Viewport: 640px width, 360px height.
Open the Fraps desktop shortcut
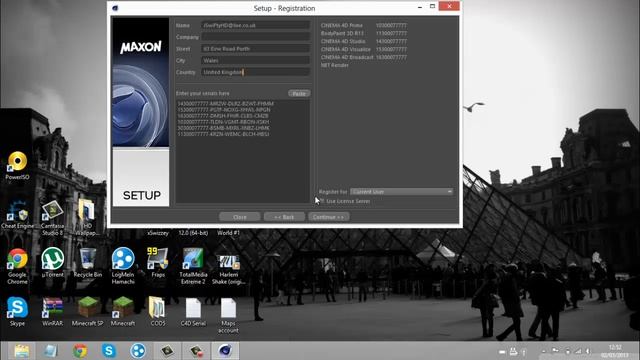[158, 262]
